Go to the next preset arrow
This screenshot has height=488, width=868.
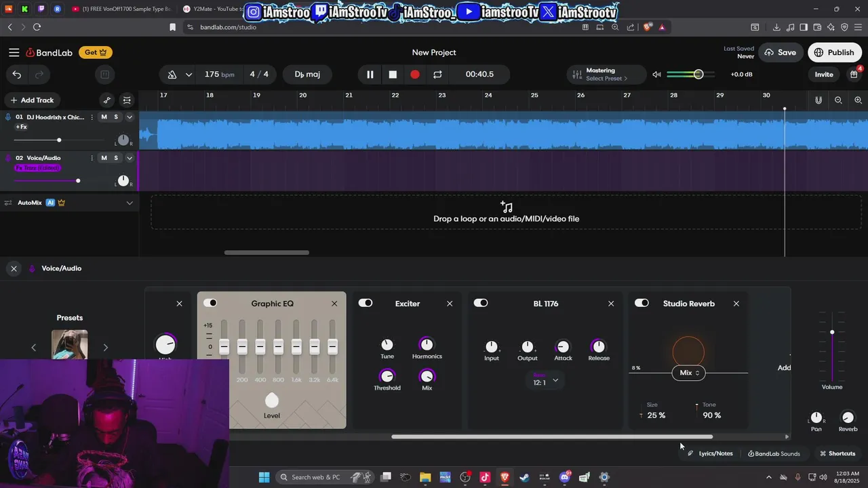[x=105, y=348]
